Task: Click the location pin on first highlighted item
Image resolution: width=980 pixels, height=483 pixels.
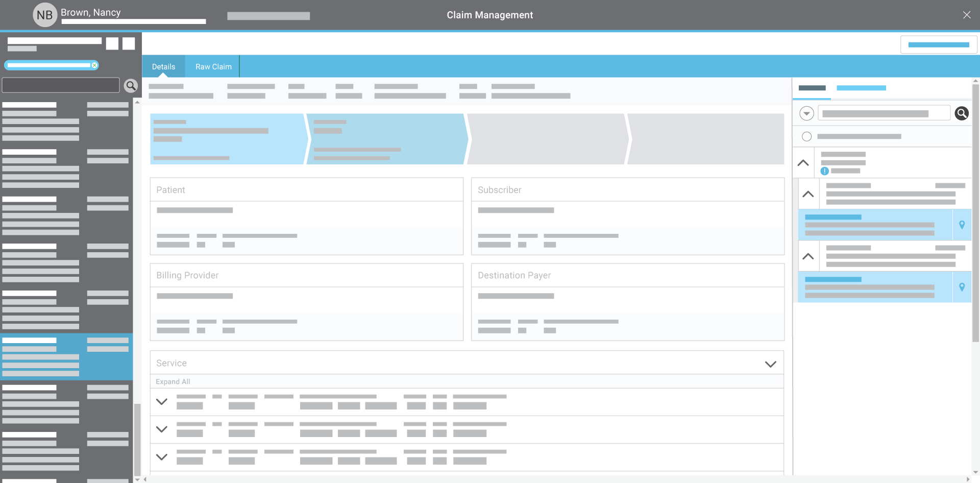Action: [x=962, y=225]
